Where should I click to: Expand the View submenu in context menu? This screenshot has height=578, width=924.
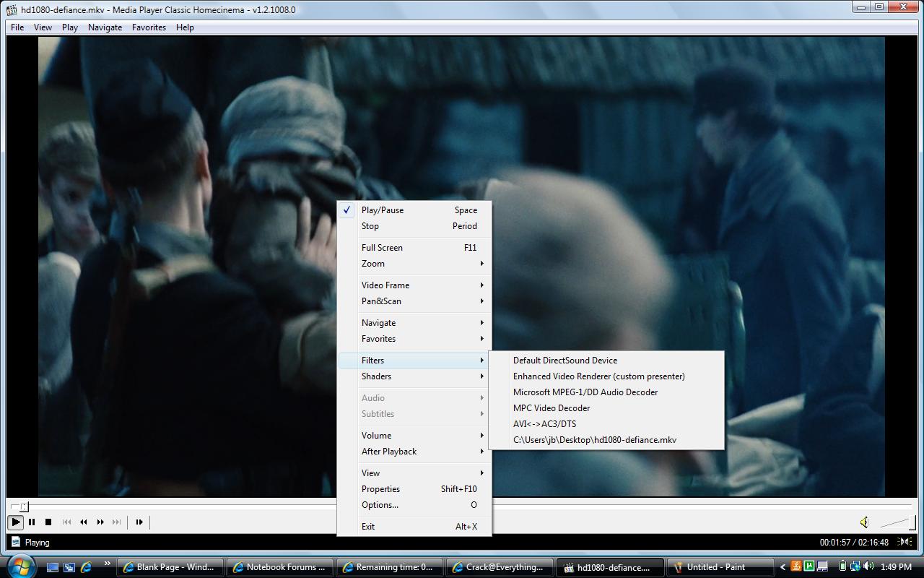(414, 473)
